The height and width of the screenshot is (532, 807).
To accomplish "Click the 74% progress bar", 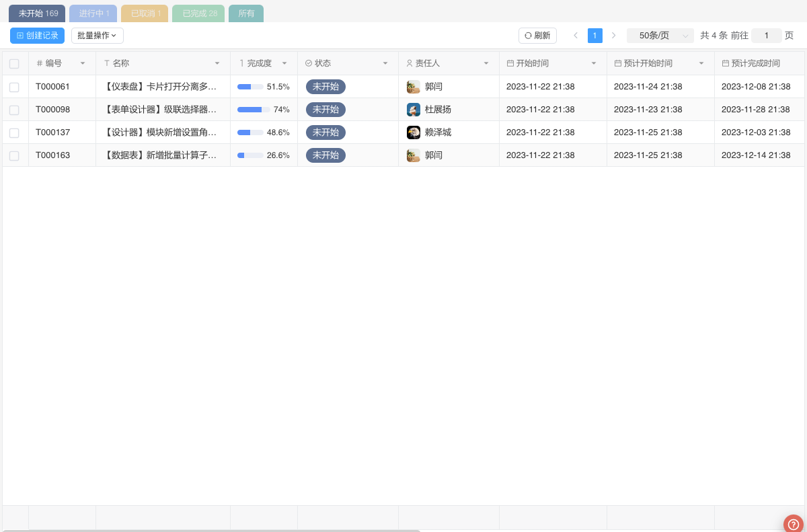I will click(254, 110).
